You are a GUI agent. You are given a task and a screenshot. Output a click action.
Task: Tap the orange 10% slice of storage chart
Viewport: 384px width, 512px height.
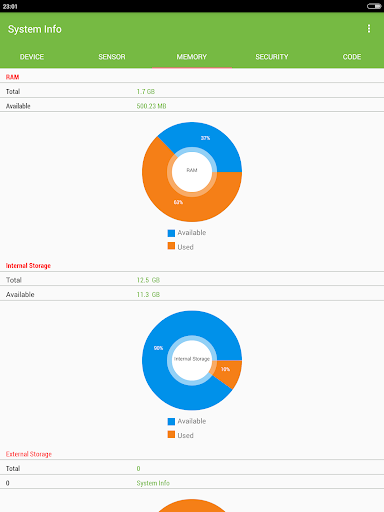click(225, 369)
